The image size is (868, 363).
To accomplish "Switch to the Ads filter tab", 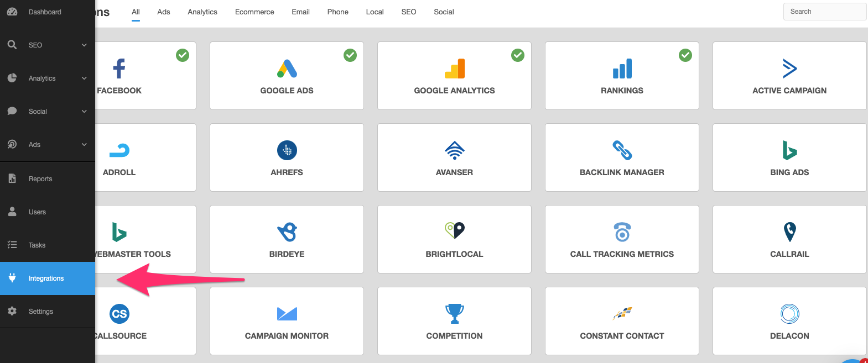I will [x=164, y=12].
